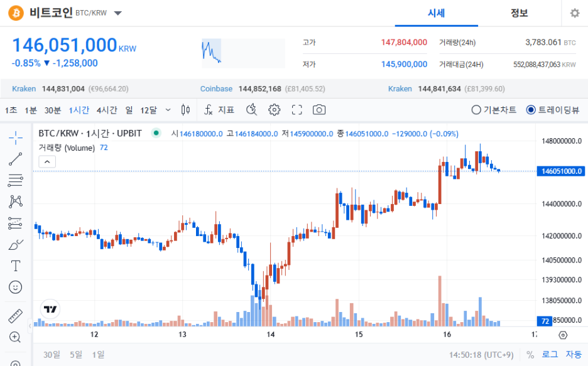Take a chart snapshot with camera icon
The height and width of the screenshot is (366, 588).
point(319,110)
